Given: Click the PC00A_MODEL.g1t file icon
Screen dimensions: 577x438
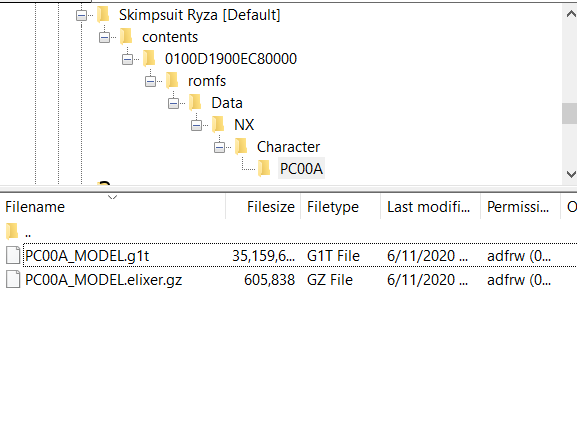Looking at the screenshot, I should [13, 255].
